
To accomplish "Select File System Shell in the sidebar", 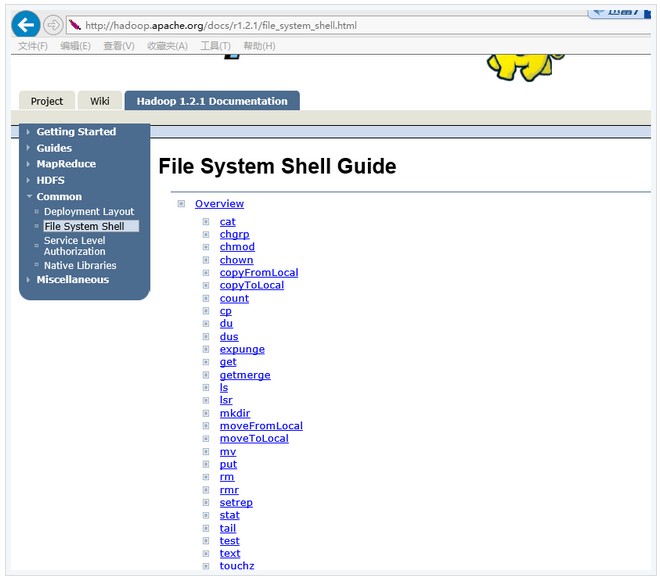I will 91,226.
